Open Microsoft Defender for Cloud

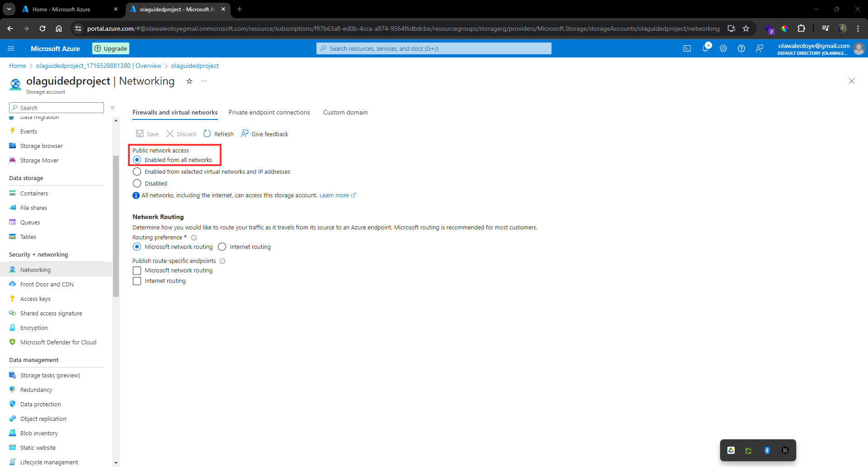[x=58, y=342]
